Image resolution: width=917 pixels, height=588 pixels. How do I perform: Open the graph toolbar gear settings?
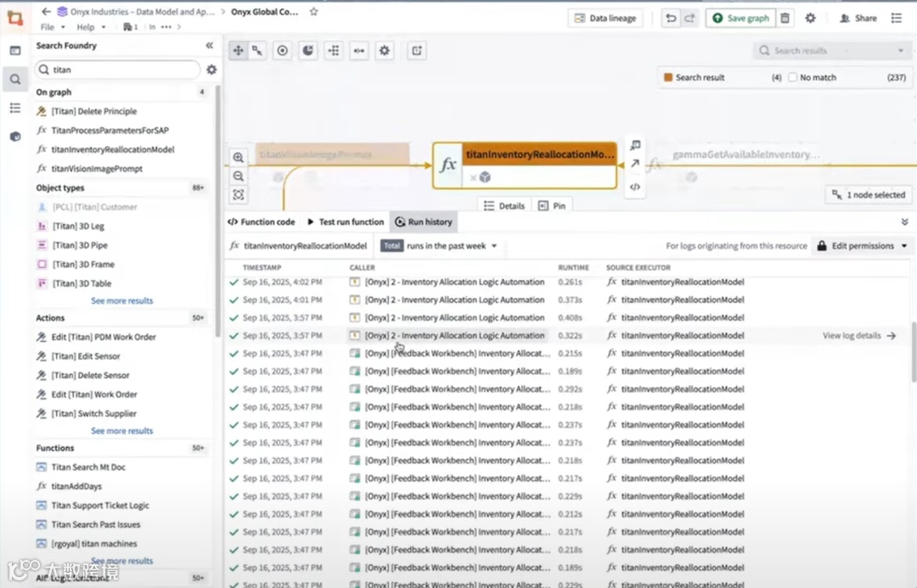point(385,51)
